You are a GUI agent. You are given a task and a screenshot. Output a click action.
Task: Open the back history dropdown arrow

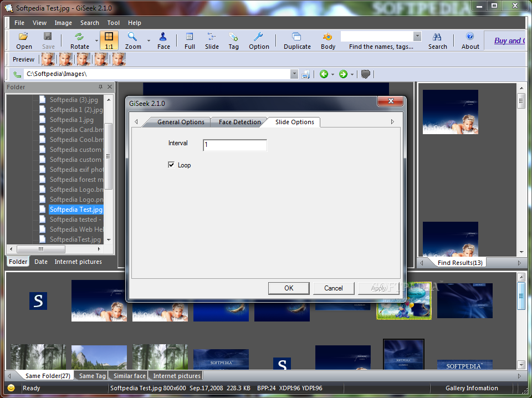tap(332, 74)
